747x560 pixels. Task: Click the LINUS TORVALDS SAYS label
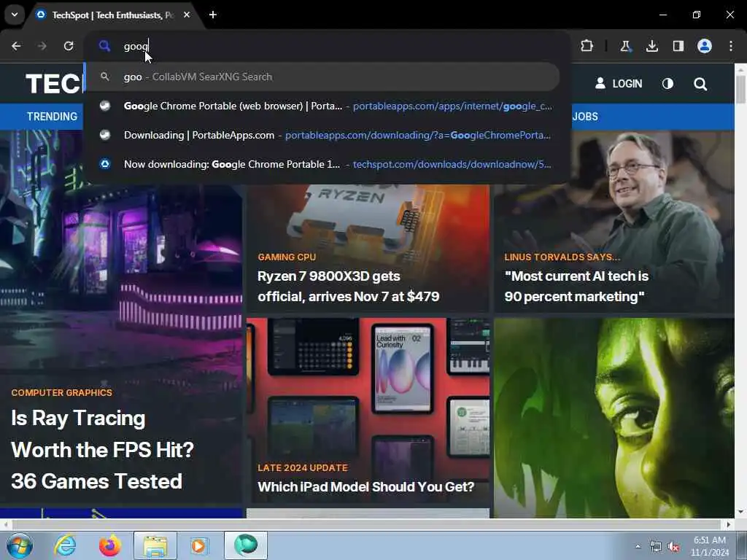[x=562, y=257]
